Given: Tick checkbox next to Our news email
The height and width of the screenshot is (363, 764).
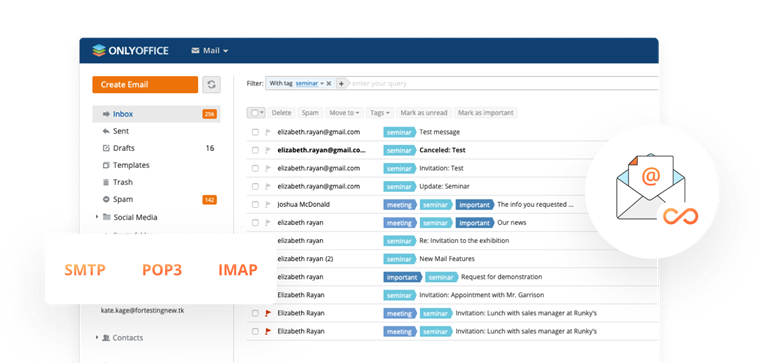Looking at the screenshot, I should click(x=255, y=223).
